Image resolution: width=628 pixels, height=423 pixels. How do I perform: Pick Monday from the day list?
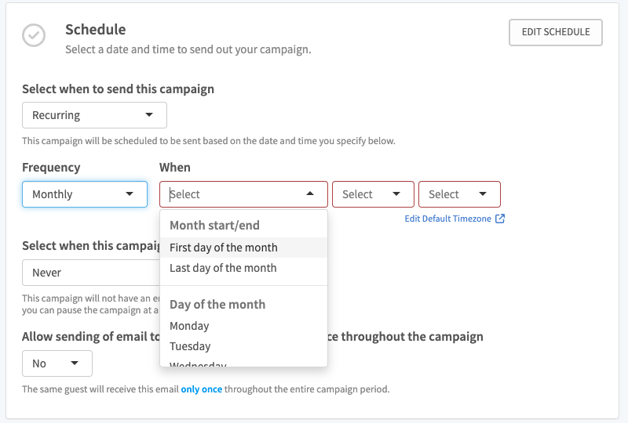[190, 326]
